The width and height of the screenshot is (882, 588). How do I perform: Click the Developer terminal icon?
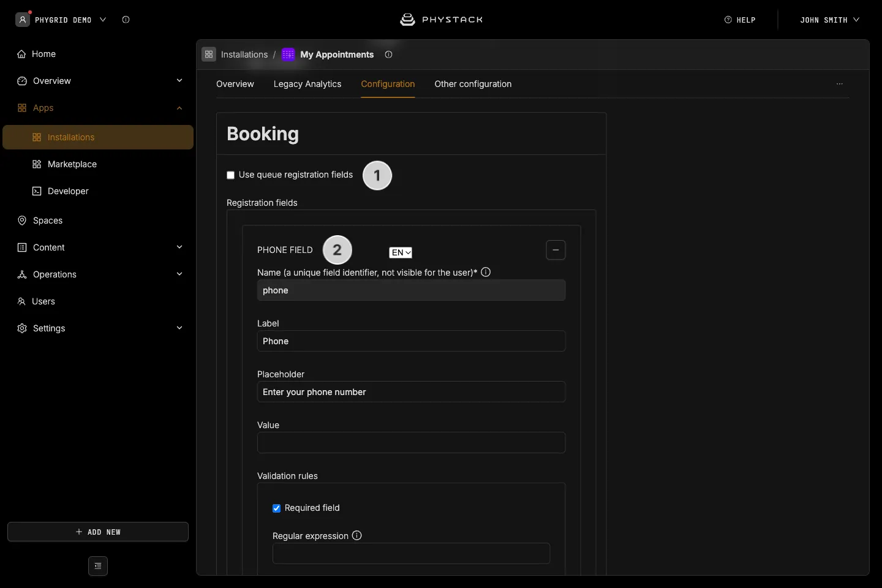37,191
